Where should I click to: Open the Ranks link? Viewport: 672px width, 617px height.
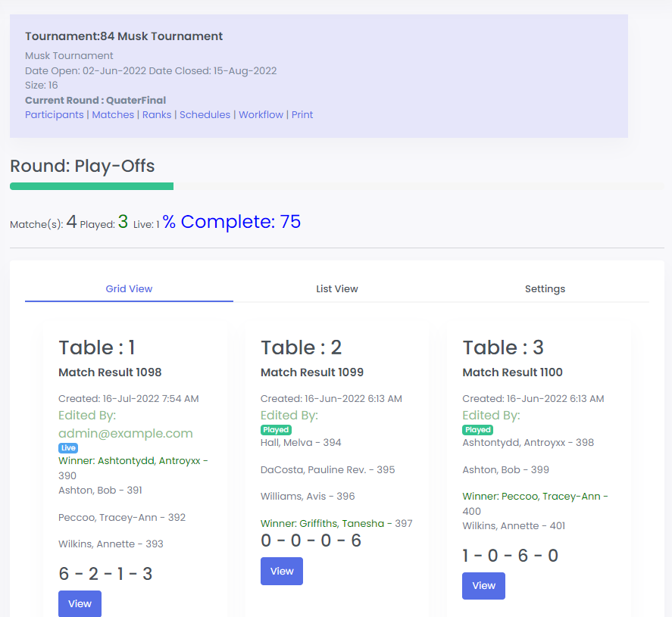pos(157,115)
